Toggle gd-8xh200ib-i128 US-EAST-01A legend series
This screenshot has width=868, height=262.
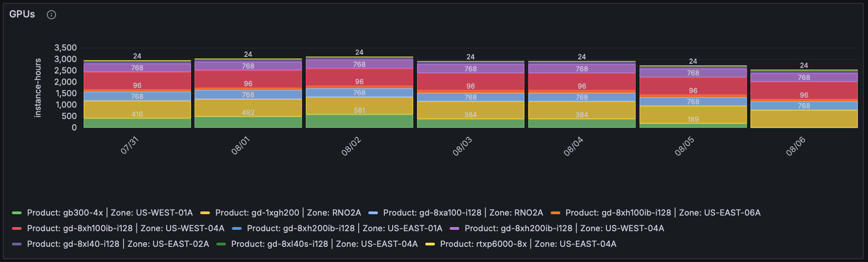tap(344, 228)
